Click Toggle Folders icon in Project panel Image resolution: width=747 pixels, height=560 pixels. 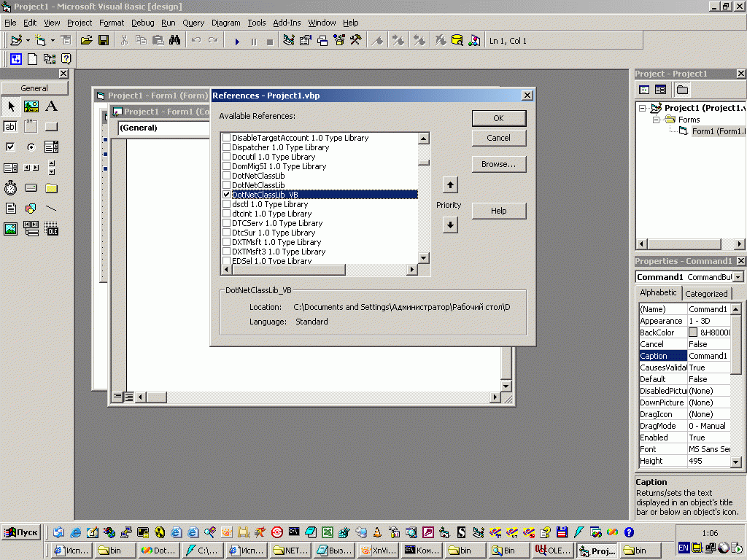coord(682,90)
